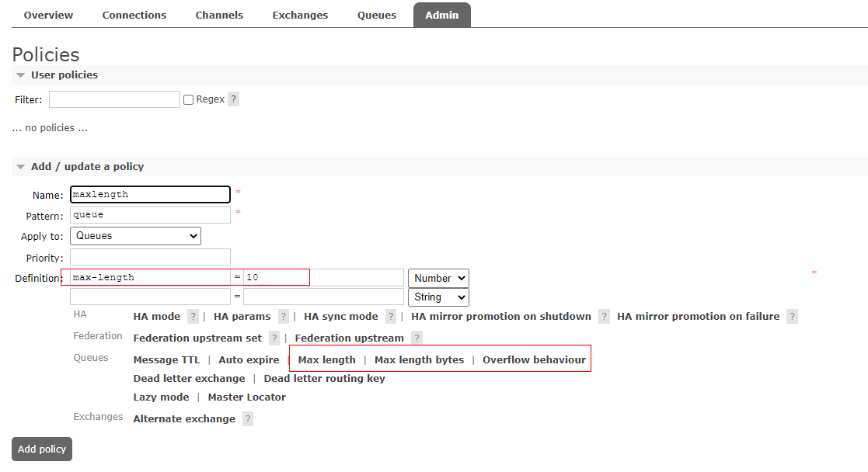The height and width of the screenshot is (472, 868).
Task: Click help icon after HA sync mode
Action: point(391,317)
